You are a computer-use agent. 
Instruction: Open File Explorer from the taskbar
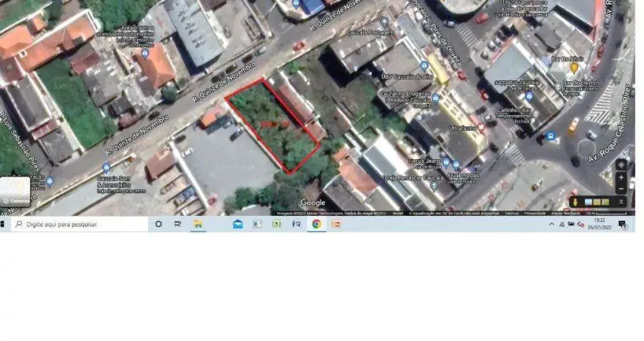[198, 224]
